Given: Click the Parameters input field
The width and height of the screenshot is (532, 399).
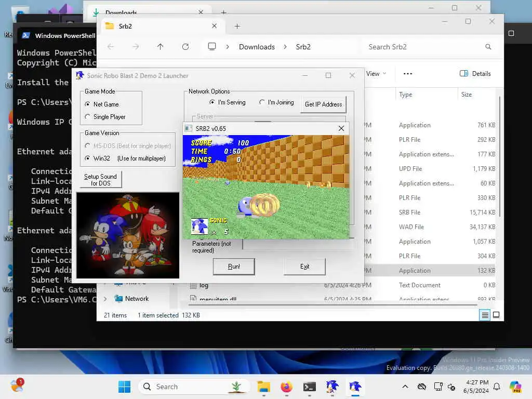Looking at the screenshot, I should (x=299, y=244).
